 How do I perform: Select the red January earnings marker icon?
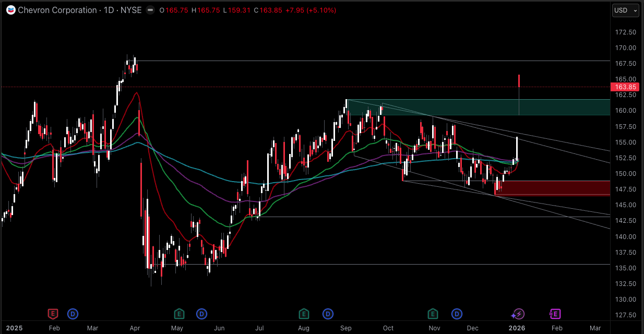[53, 314]
